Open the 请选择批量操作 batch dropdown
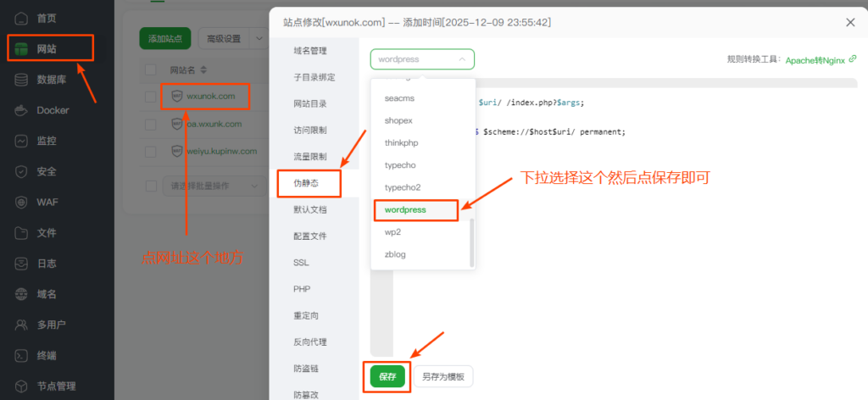Viewport: 868px width, 400px height. (214, 186)
